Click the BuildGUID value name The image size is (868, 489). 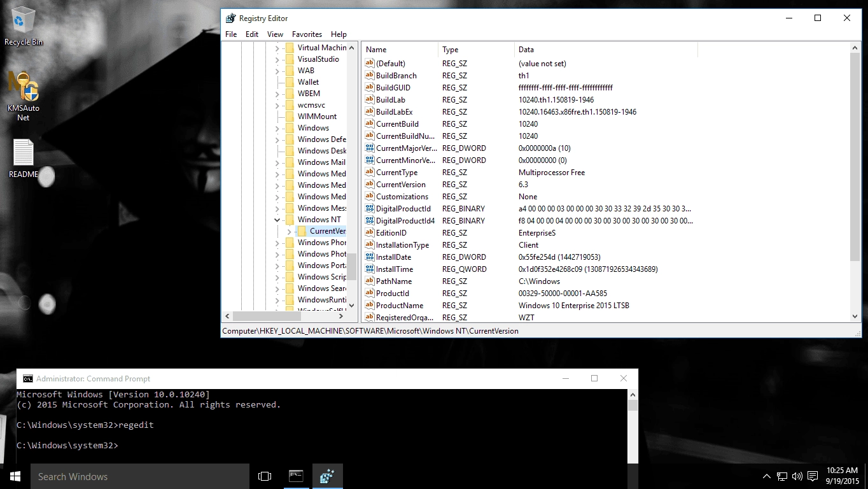pos(393,87)
